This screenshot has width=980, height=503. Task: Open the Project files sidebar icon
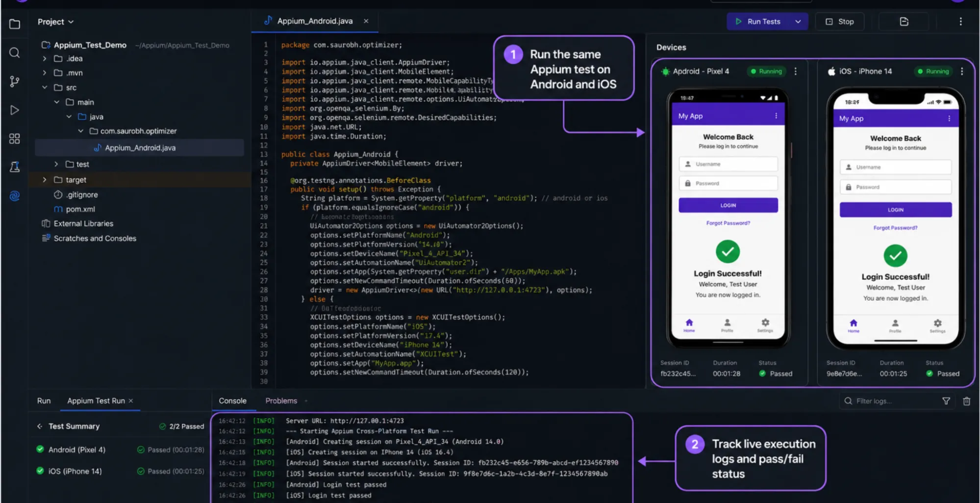(15, 24)
